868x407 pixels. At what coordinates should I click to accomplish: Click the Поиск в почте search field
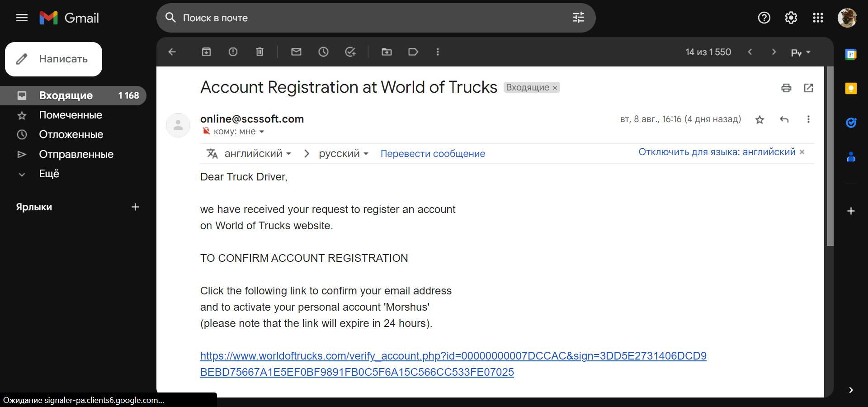click(x=371, y=18)
